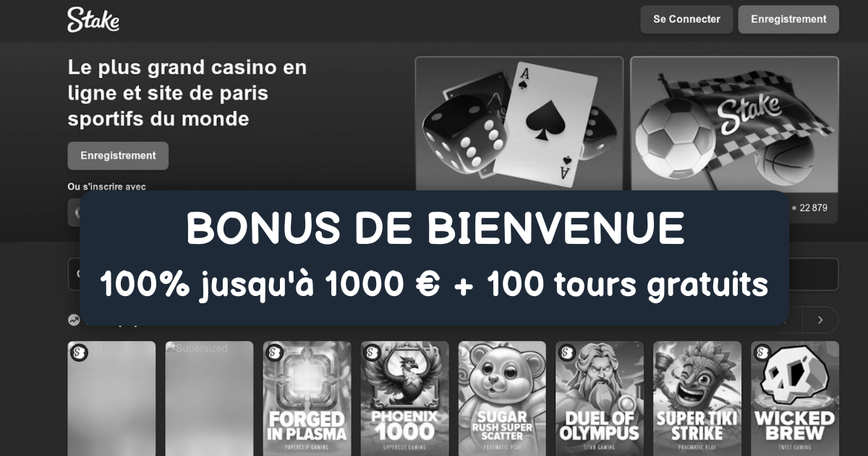Click the next arrow chevron of carousel
Viewport: 868px width, 456px height.
pyautogui.click(x=820, y=320)
